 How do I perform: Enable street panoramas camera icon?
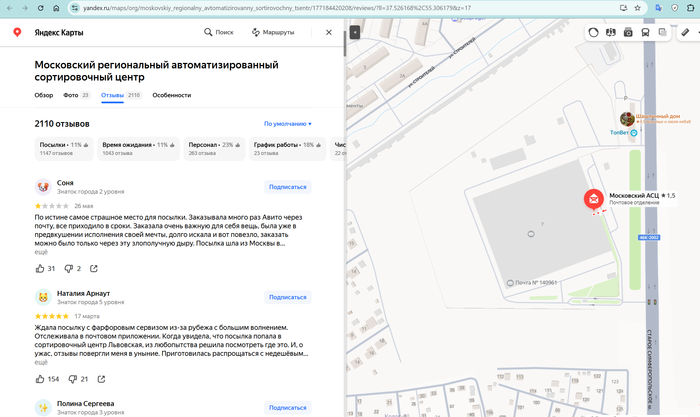click(x=628, y=32)
